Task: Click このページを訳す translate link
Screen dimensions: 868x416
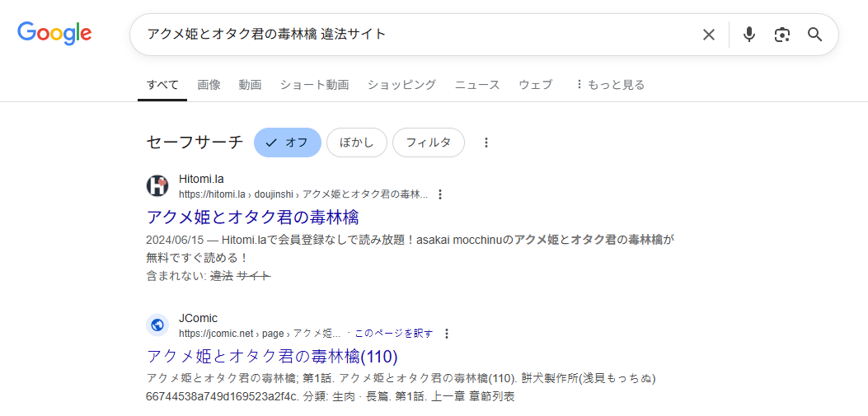Action: pos(393,334)
